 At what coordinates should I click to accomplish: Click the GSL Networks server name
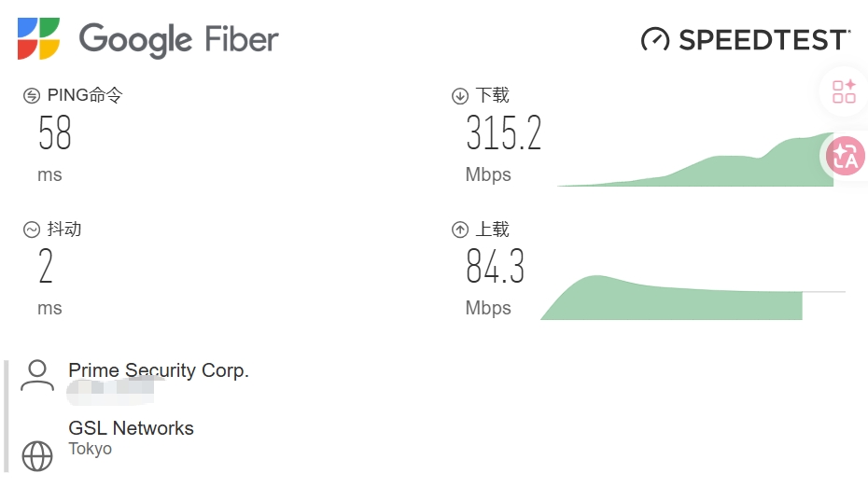(131, 428)
